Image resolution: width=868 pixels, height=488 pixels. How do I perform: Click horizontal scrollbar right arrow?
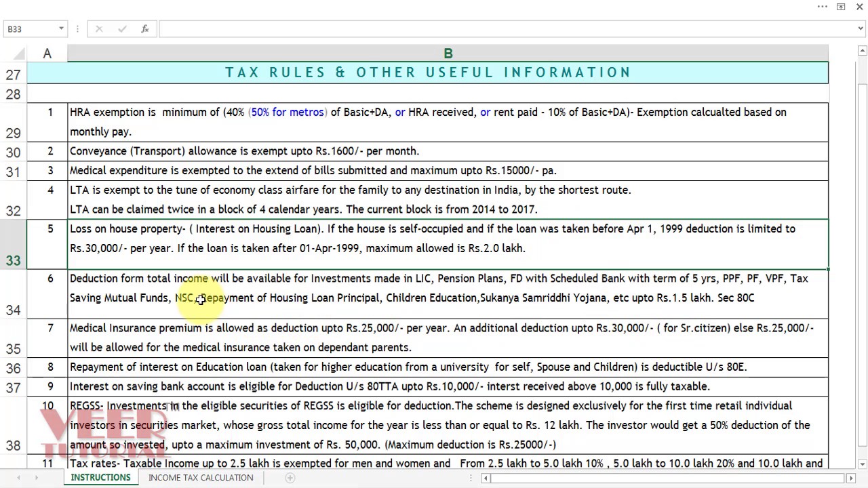[852, 478]
